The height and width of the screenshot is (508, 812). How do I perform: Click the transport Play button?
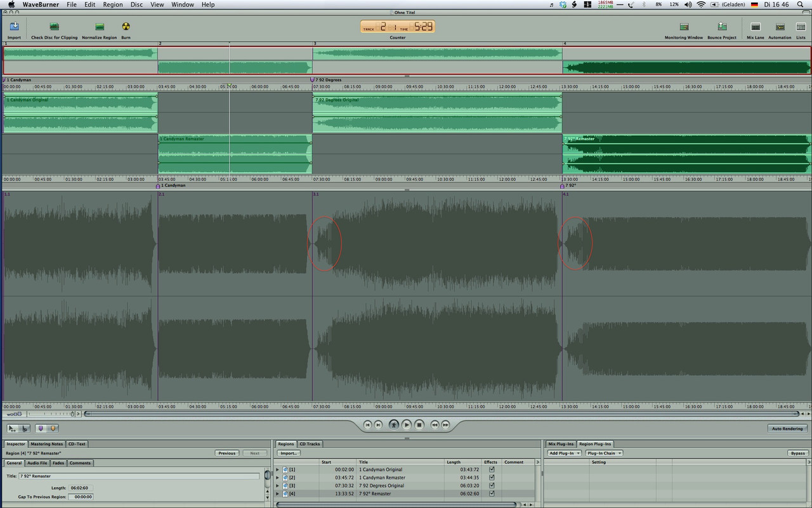[407, 425]
